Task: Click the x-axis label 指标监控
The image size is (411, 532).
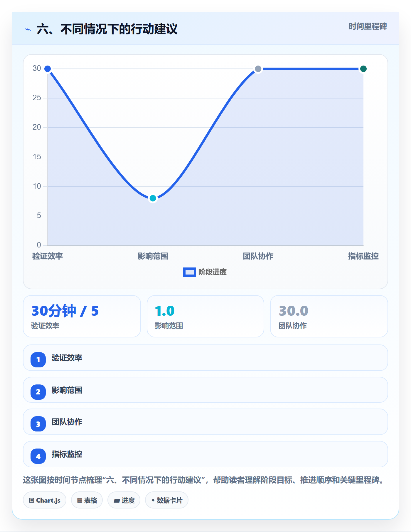Action: [363, 256]
